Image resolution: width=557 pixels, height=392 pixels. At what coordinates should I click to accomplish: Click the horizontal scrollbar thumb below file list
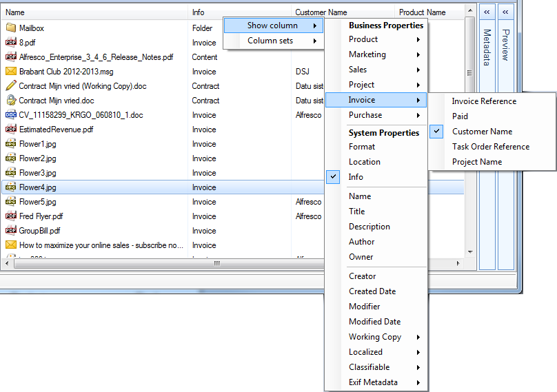pyautogui.click(x=216, y=263)
